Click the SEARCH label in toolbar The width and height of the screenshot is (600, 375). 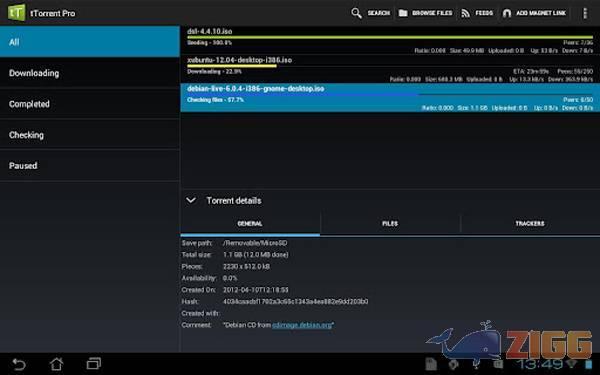(379, 13)
